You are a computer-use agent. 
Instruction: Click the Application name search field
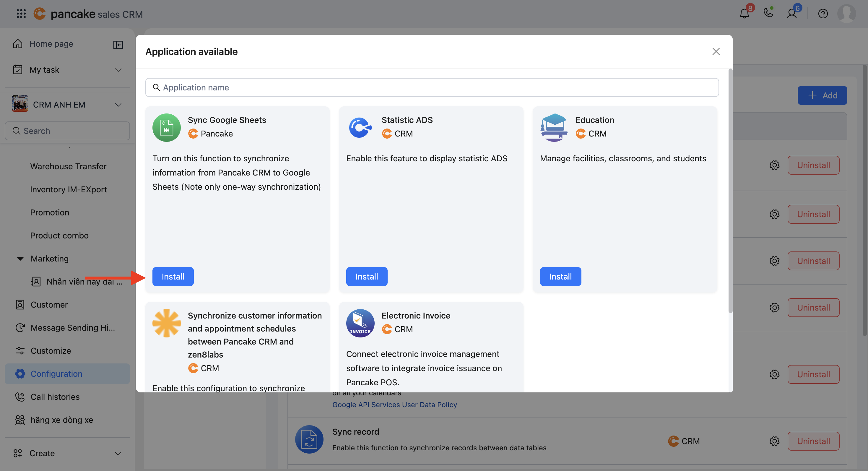click(x=432, y=87)
